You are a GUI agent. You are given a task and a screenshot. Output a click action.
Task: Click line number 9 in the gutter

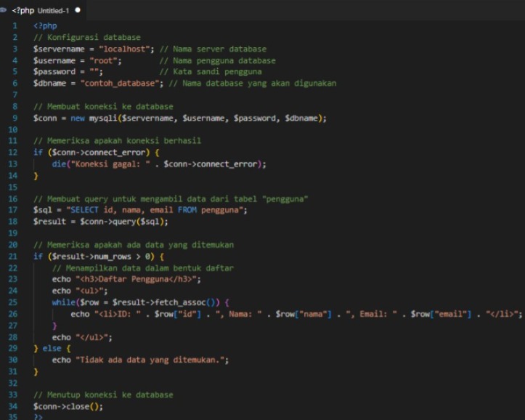coord(15,118)
